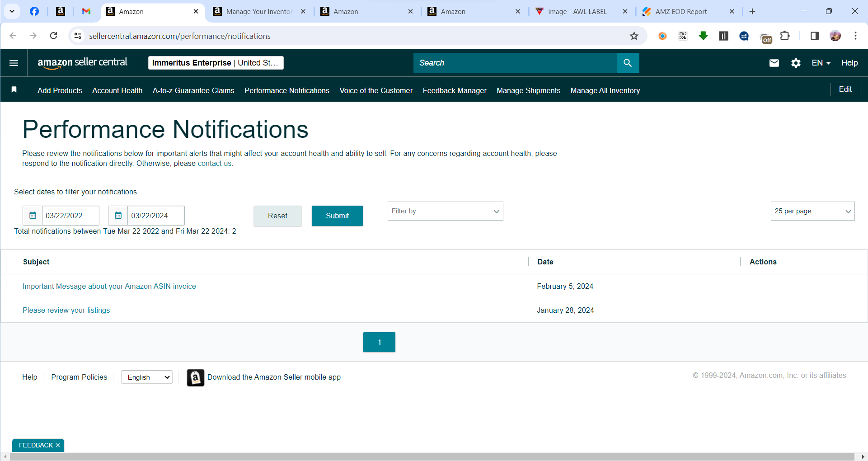Open Program Policies footer link
868x461 pixels.
[x=79, y=377]
